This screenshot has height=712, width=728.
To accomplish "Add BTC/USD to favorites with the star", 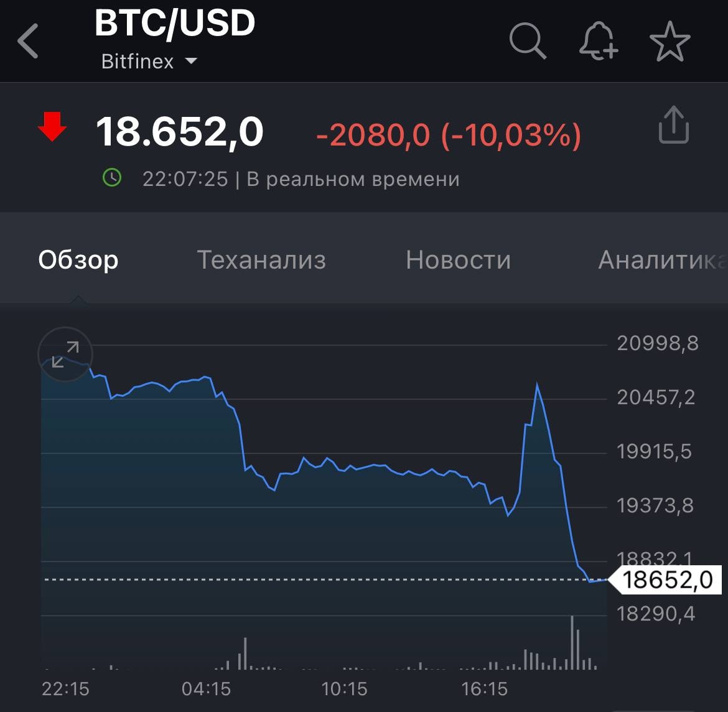I will (x=670, y=42).
